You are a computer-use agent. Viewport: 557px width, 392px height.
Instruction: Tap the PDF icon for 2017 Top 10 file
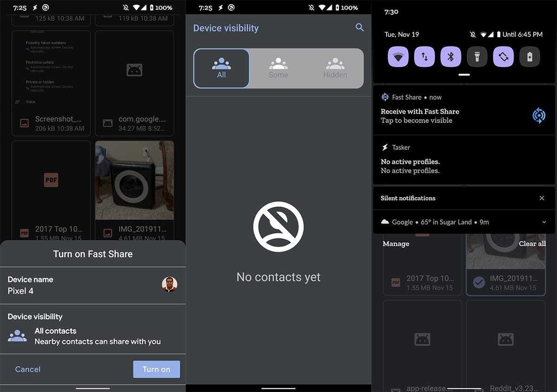tap(51, 180)
